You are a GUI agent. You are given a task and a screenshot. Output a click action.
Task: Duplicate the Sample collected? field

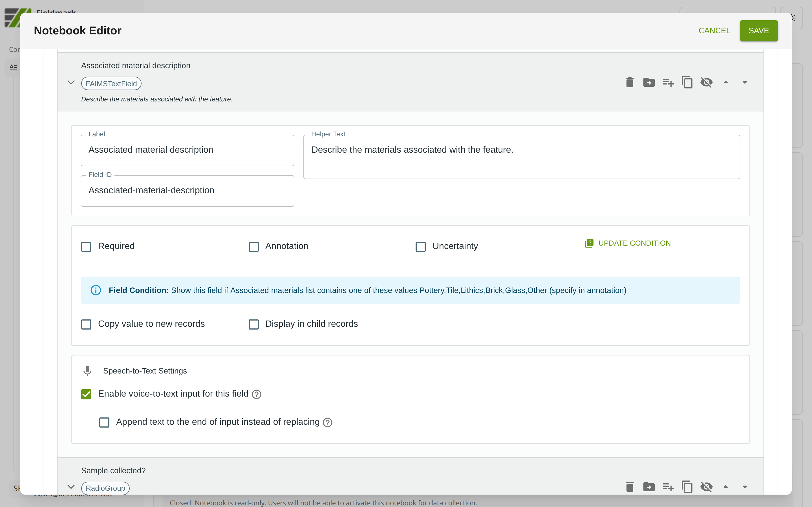(x=687, y=487)
